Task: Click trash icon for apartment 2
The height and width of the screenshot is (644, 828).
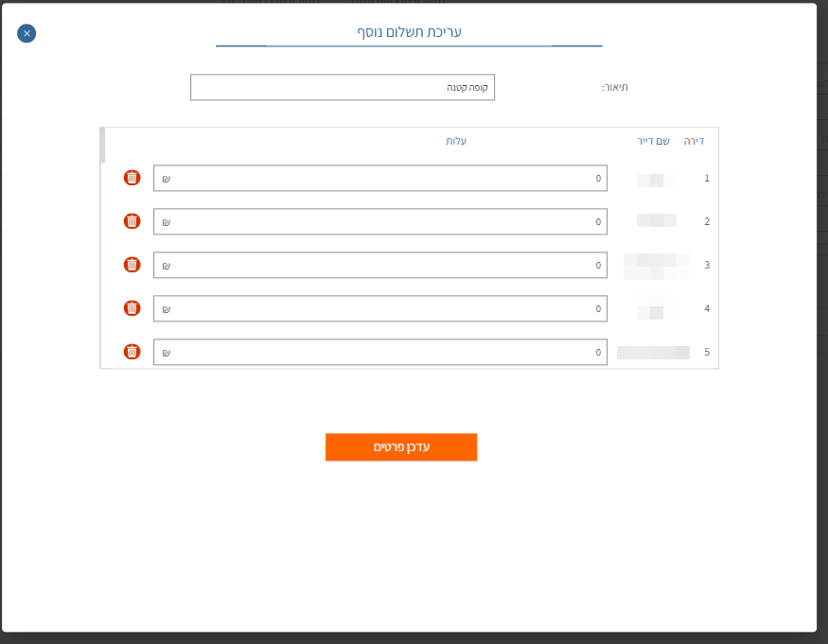Action: 132,221
